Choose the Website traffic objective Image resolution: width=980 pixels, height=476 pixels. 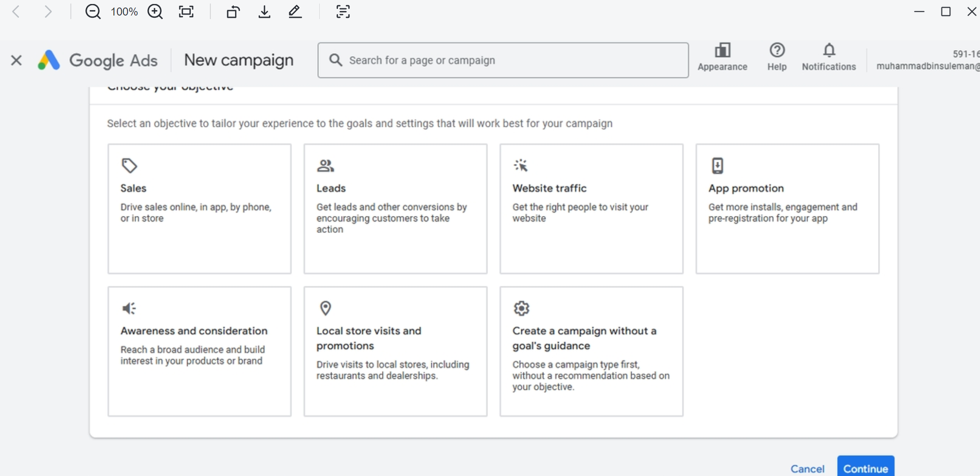point(591,208)
